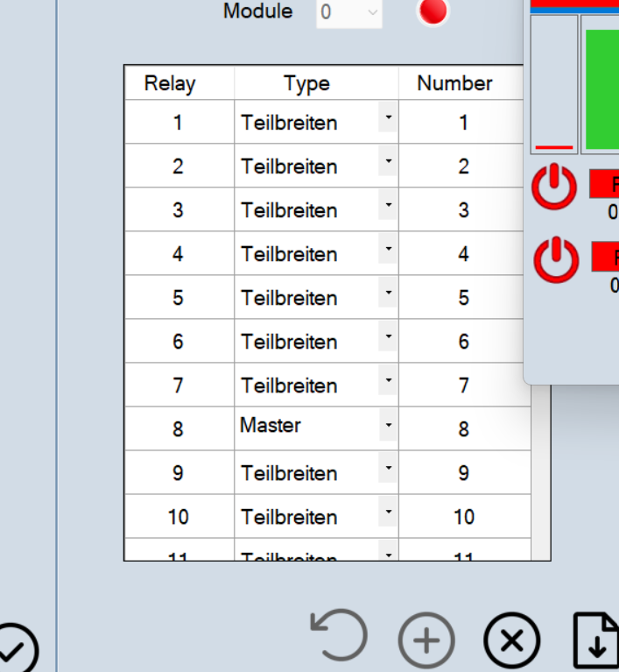
Task: Click the red module status indicator
Action: click(x=433, y=11)
